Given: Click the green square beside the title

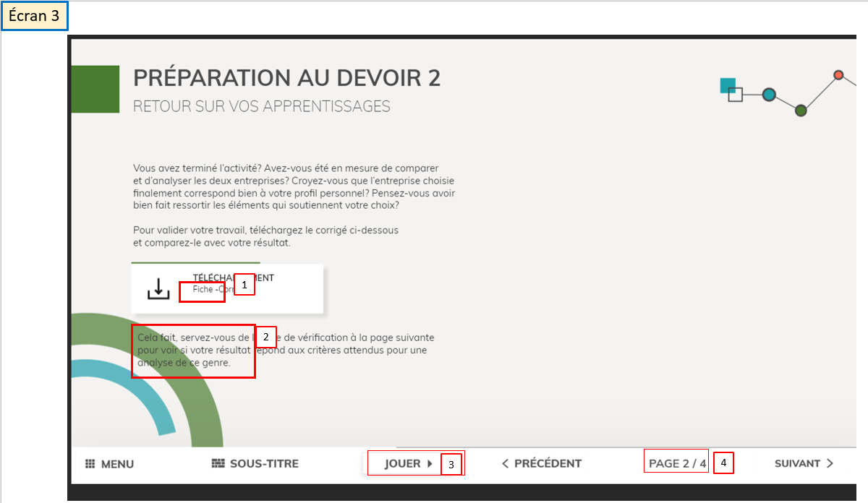Looking at the screenshot, I should click(95, 89).
